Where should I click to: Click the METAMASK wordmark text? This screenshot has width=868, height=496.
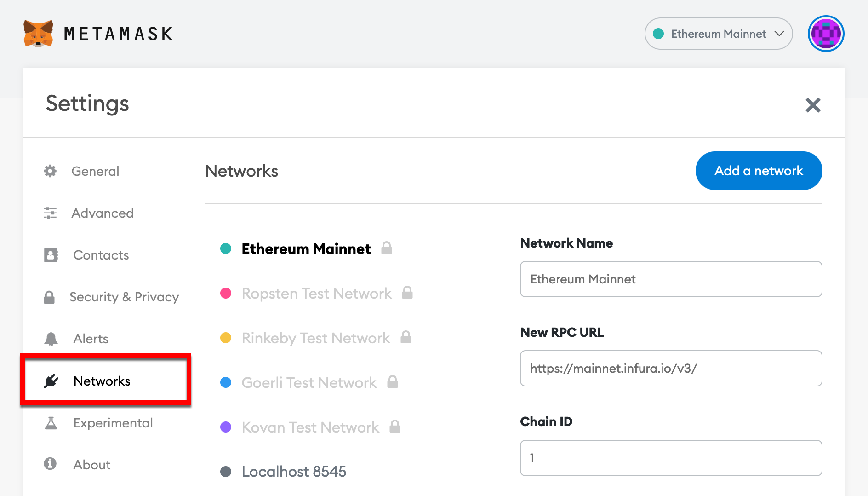[x=118, y=34]
